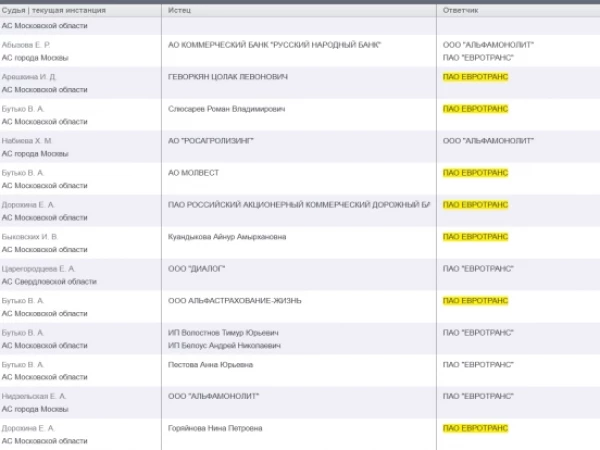600x450 pixels.
Task: Open judge "Нидзельская Е. А." entry
Action: click(x=34, y=396)
